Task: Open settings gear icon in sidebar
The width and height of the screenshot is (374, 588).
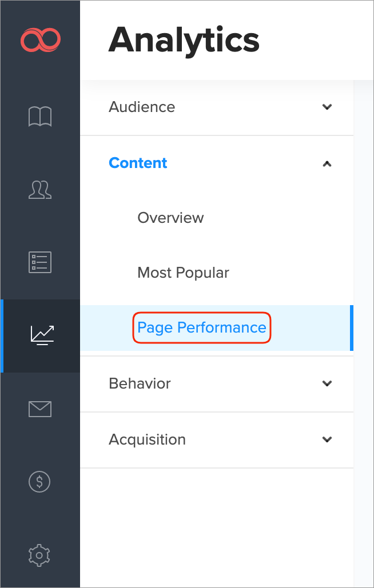Action: 39,554
